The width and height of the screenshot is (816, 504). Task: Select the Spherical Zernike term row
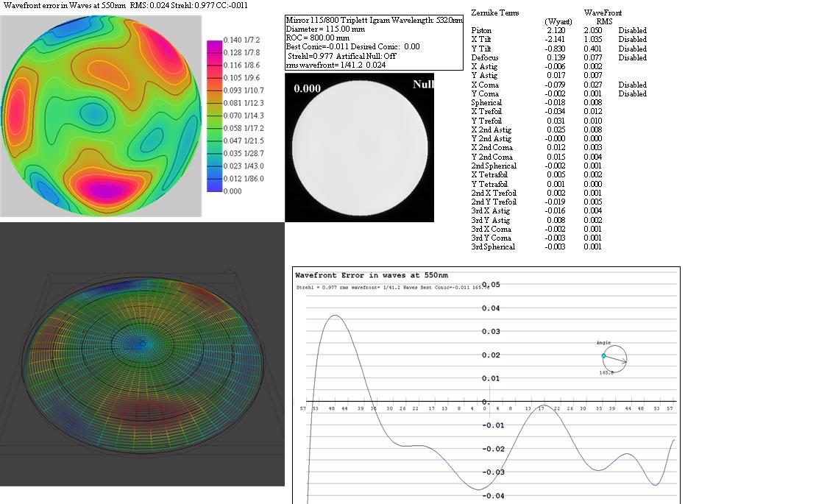pyautogui.click(x=486, y=102)
